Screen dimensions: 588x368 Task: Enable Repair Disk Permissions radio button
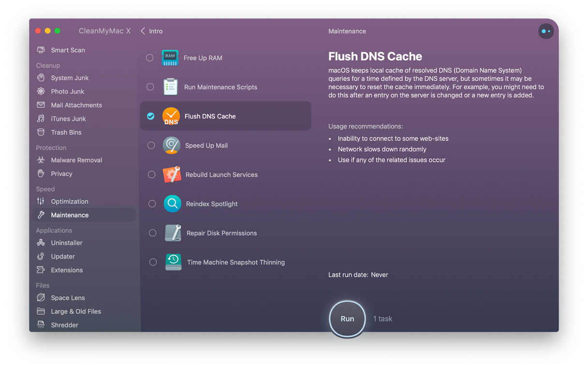coord(153,233)
